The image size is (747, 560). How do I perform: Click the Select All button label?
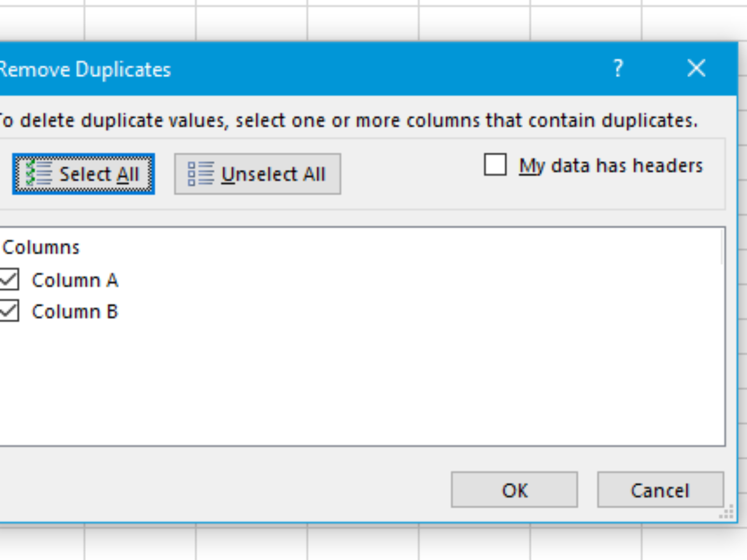(100, 175)
